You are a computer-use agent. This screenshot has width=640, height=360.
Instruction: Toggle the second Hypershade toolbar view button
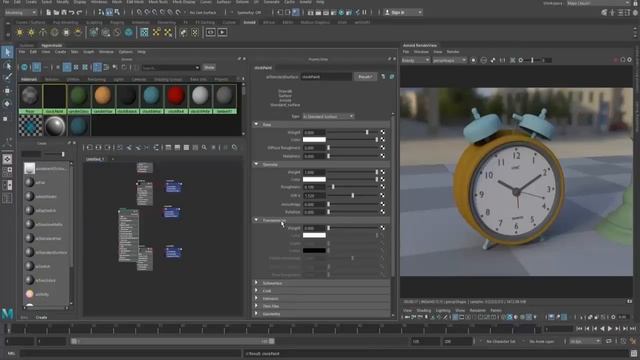pyautogui.click(x=36, y=67)
